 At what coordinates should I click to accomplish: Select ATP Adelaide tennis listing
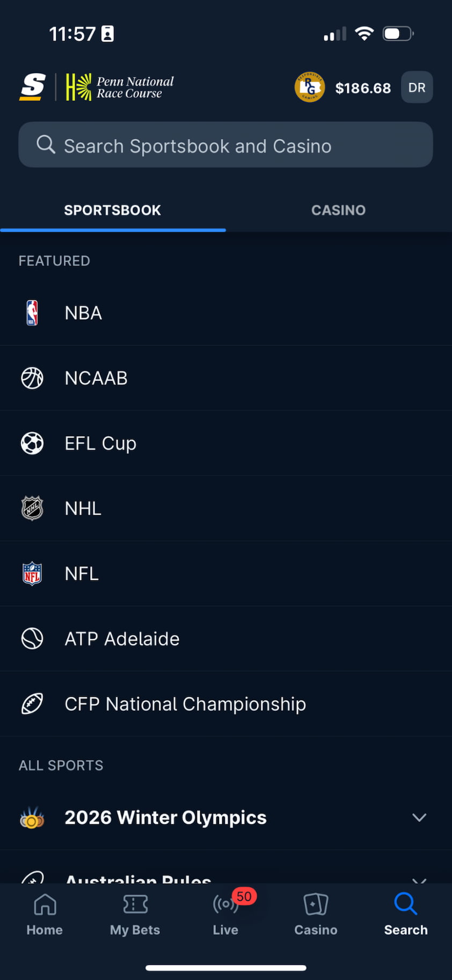click(122, 639)
